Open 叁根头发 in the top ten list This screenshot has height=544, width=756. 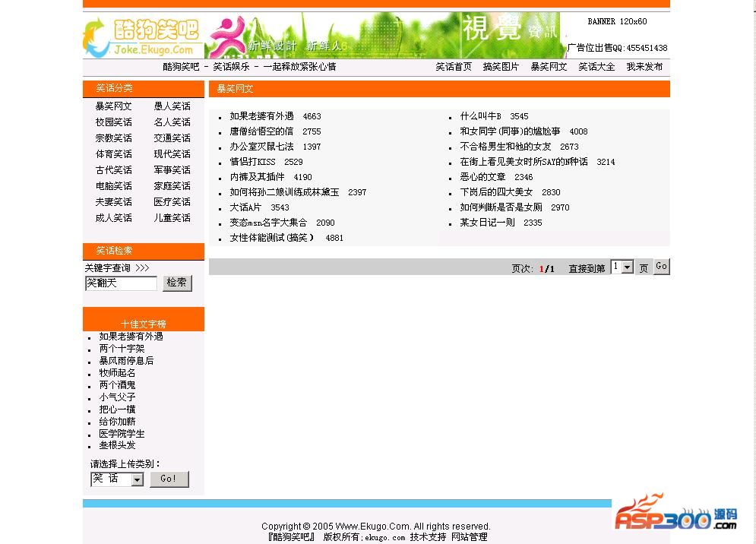117,445
